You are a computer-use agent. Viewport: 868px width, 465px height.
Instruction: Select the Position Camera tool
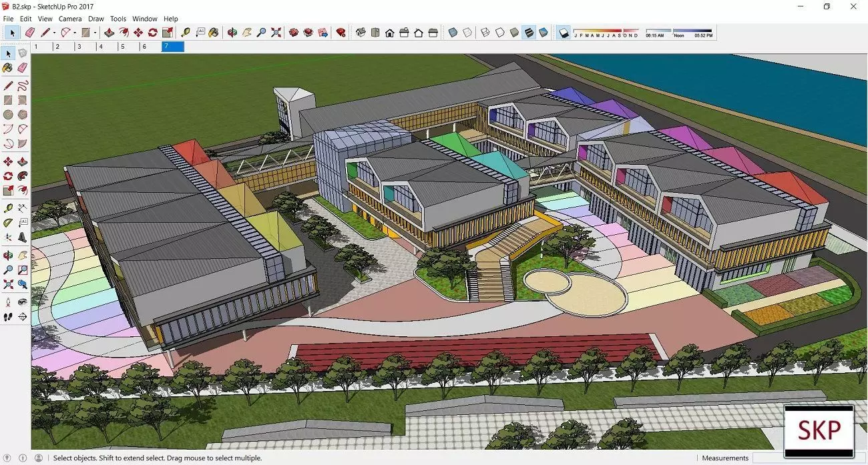tap(8, 302)
